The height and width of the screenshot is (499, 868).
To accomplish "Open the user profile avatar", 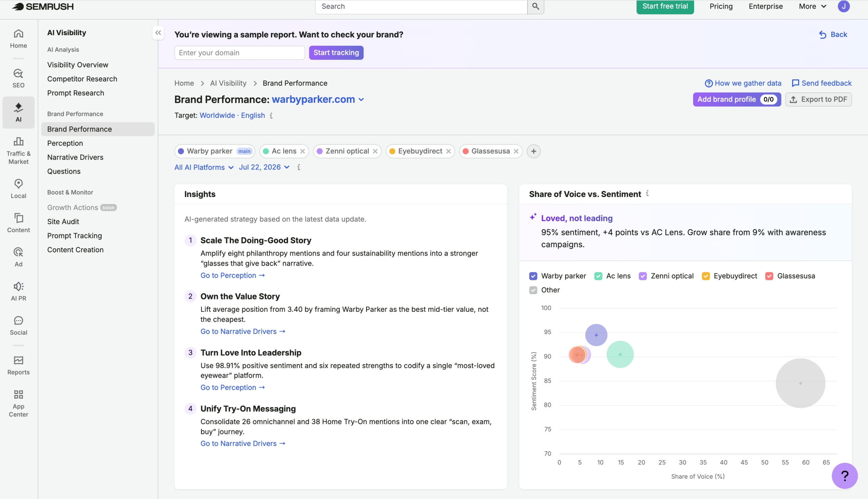I will coord(844,6).
